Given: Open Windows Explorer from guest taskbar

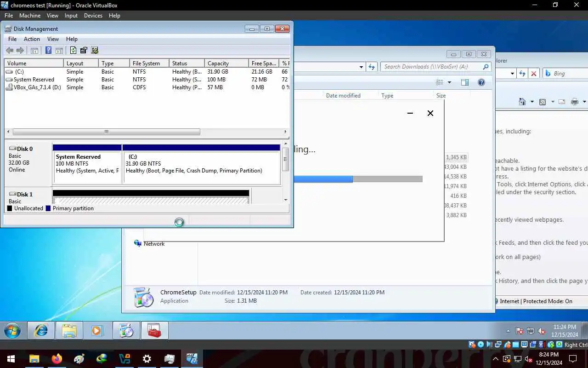Looking at the screenshot, I should point(69,330).
